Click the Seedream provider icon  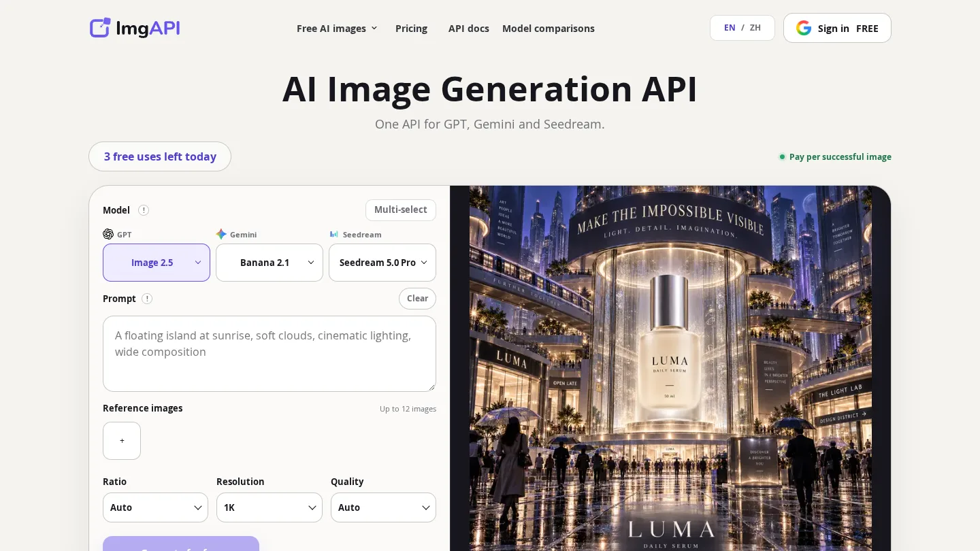[x=334, y=234]
